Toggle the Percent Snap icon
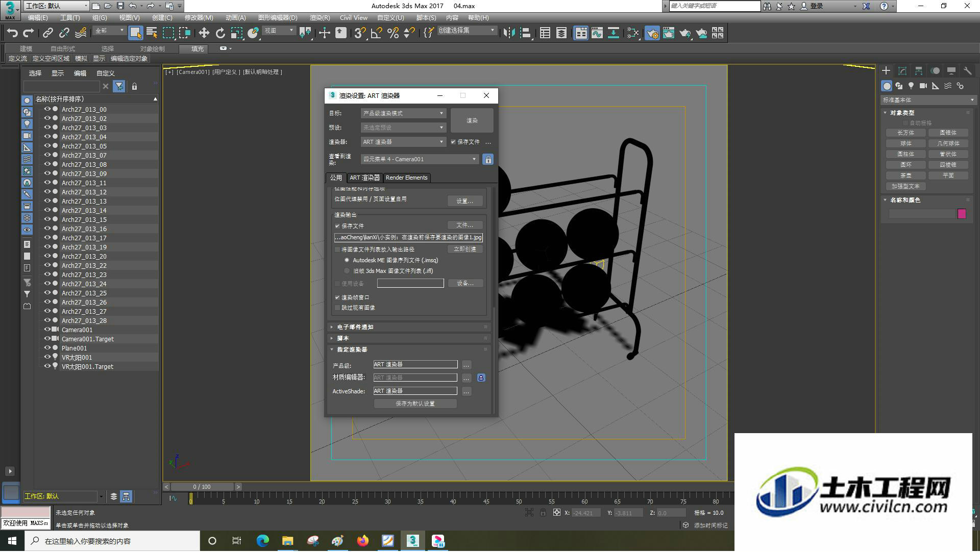Viewport: 980px width, 552px height. [393, 33]
